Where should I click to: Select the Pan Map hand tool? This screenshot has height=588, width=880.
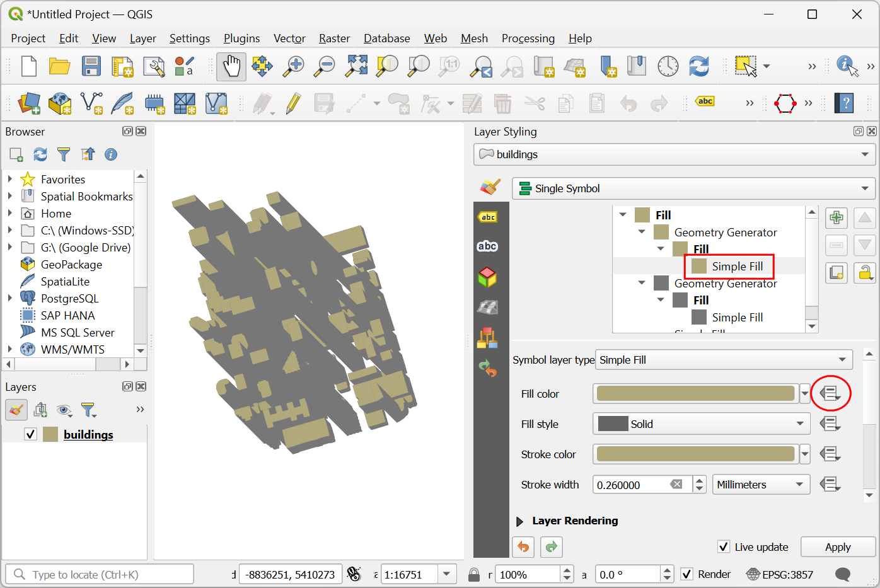click(231, 66)
